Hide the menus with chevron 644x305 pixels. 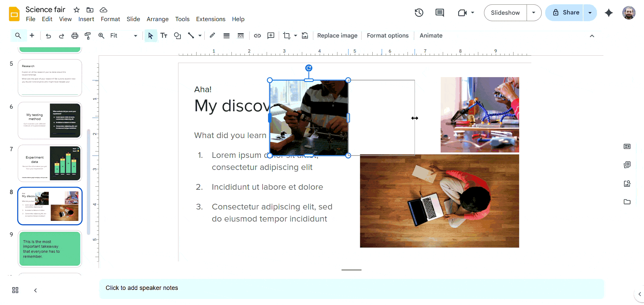(x=592, y=36)
